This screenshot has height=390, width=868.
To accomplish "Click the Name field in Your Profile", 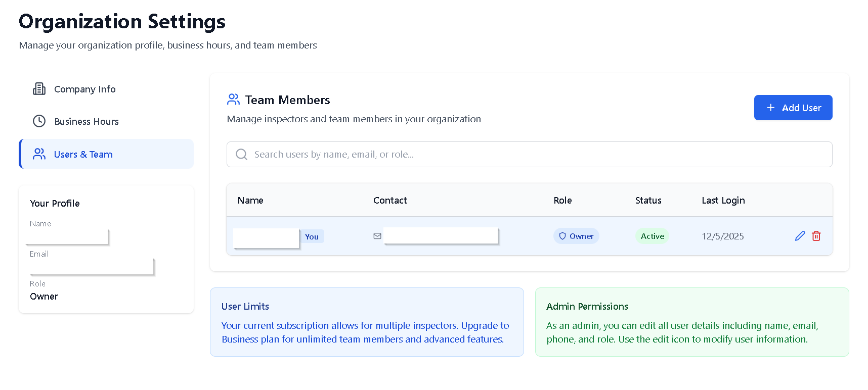I will point(66,235).
